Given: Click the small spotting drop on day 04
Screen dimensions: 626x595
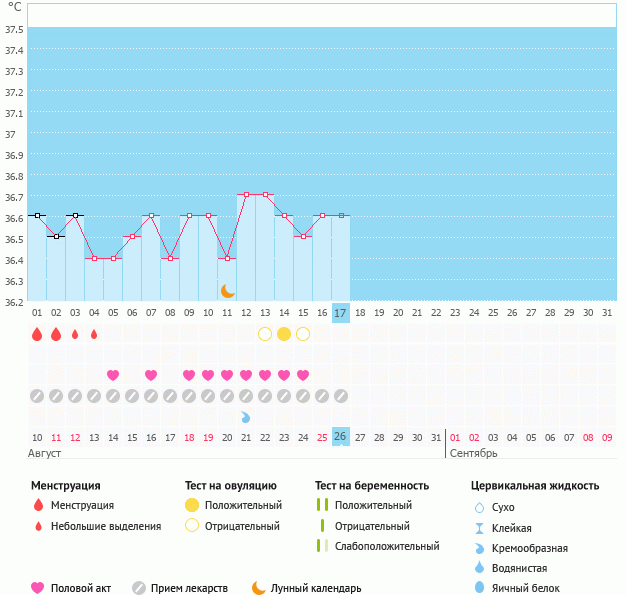Looking at the screenshot, I should [x=94, y=334].
